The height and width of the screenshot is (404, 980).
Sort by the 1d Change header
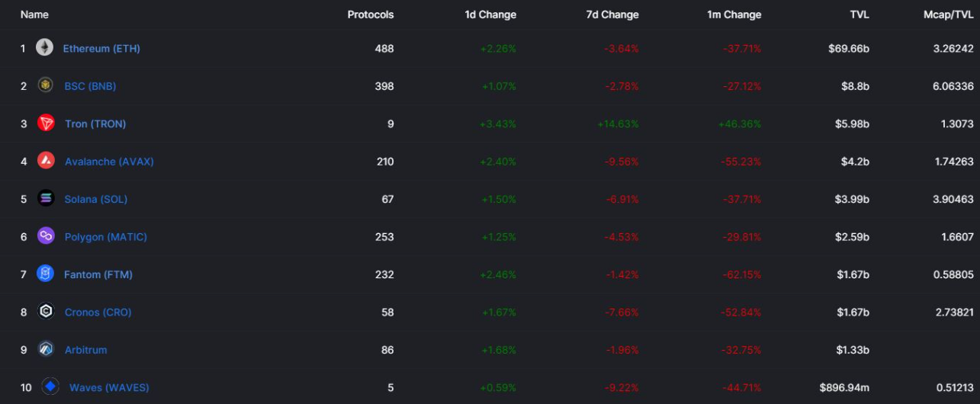click(490, 14)
